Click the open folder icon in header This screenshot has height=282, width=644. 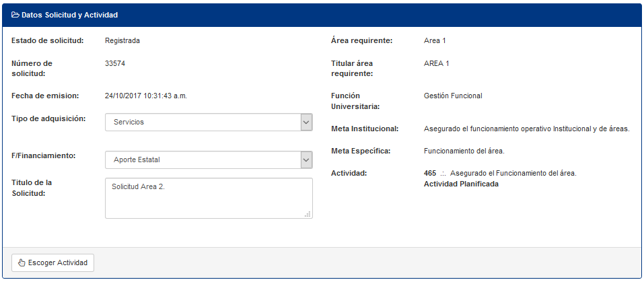tap(15, 15)
